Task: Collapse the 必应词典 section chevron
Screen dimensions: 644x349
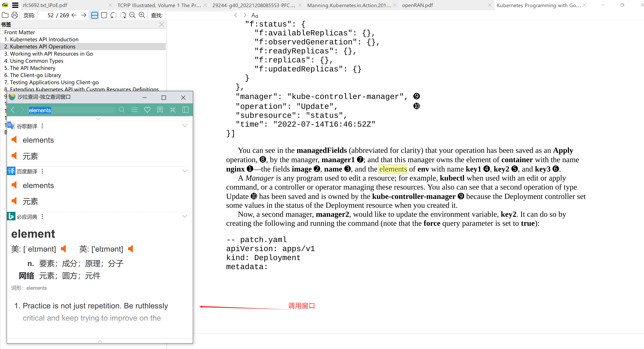Action: [185, 216]
